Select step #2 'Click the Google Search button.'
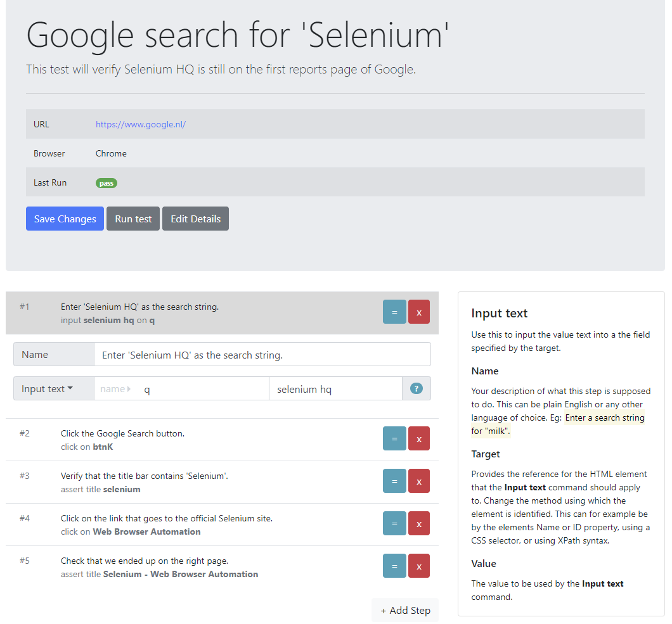 point(222,440)
